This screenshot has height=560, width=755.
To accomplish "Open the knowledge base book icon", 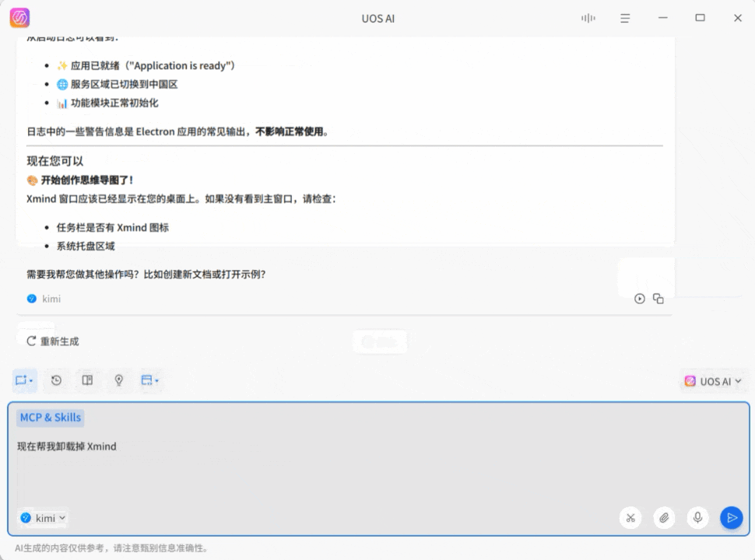I will tap(87, 380).
